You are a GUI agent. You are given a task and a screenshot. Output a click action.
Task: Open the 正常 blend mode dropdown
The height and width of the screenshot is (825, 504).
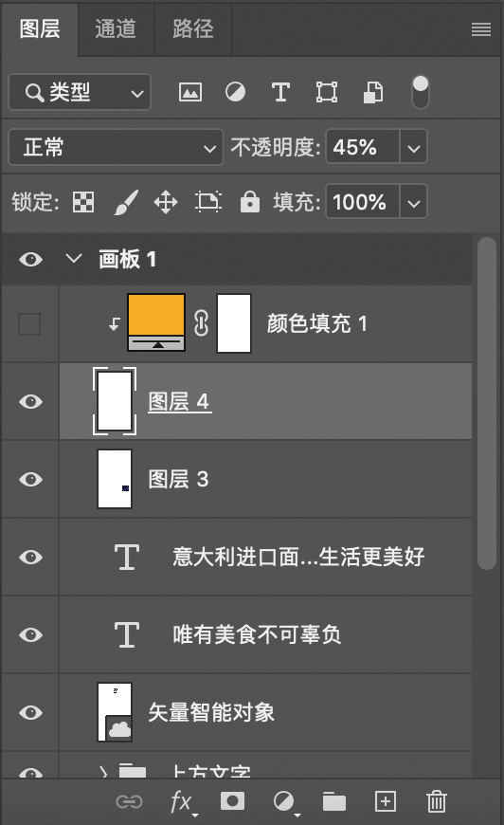(116, 147)
